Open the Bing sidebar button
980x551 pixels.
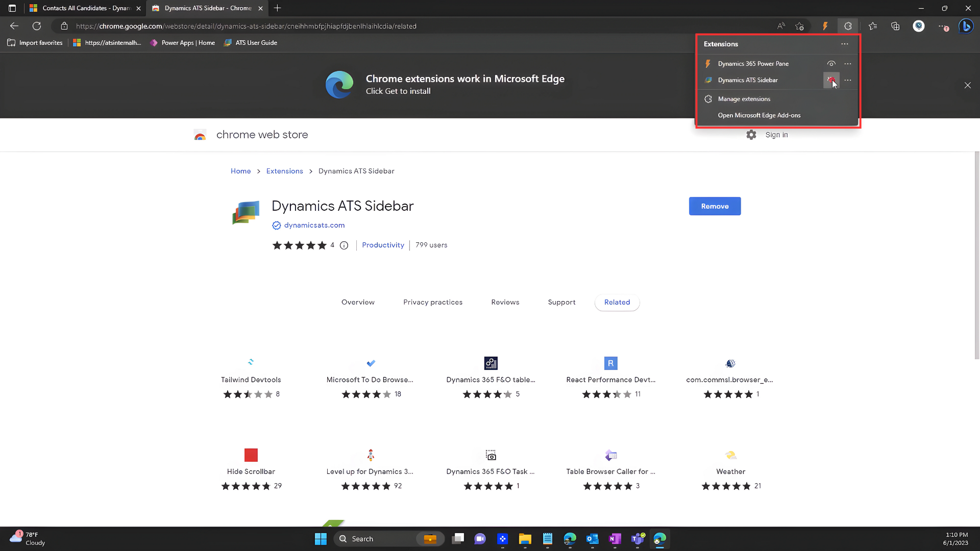pos(966,26)
